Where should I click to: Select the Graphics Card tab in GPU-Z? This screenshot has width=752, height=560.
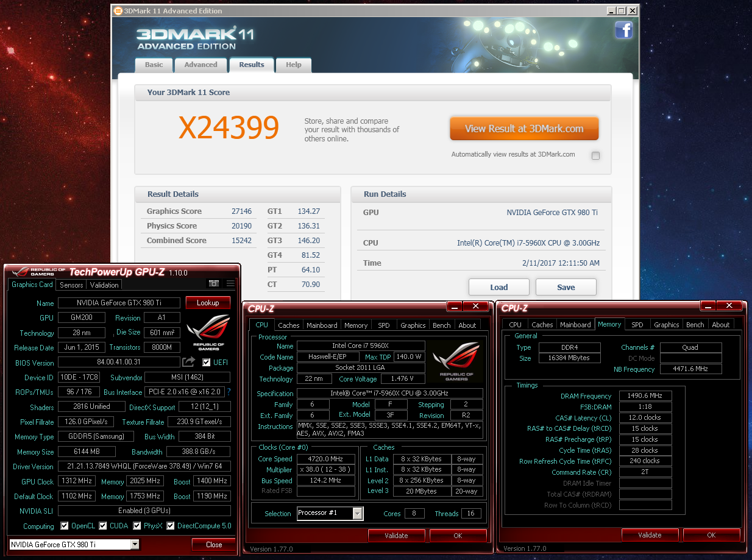click(32, 285)
